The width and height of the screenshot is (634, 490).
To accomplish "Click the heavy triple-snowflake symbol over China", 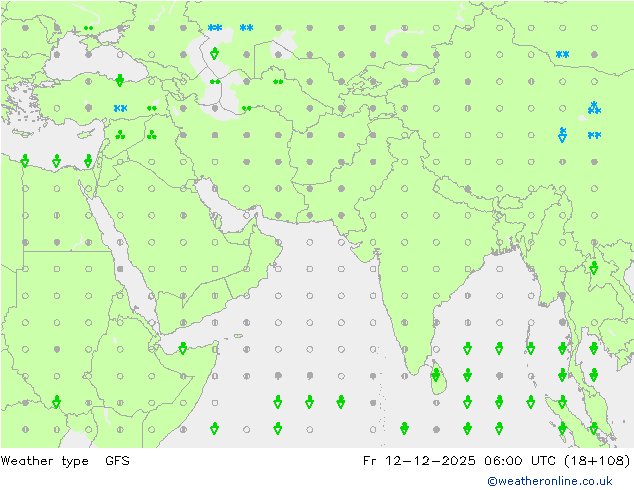I will click(x=594, y=108).
